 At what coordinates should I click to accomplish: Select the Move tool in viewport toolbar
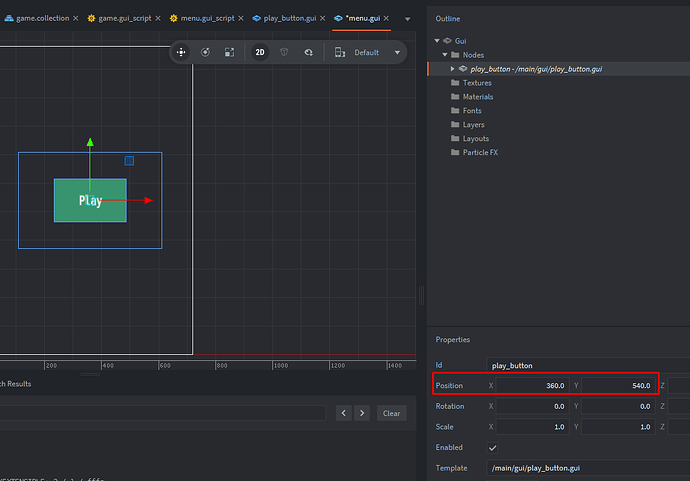pyautogui.click(x=181, y=52)
